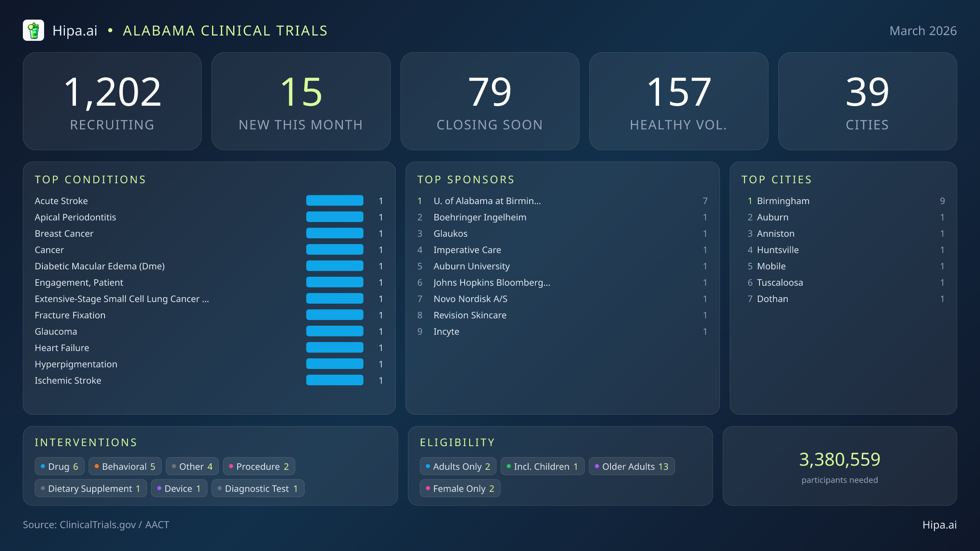980x551 pixels.
Task: Select the Drug interventions chip
Action: pyautogui.click(x=59, y=466)
